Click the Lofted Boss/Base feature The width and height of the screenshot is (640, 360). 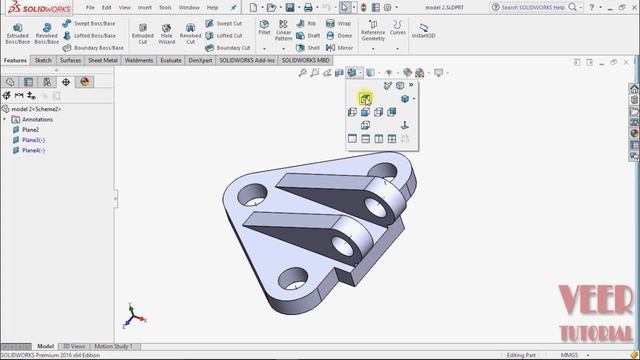(89, 36)
